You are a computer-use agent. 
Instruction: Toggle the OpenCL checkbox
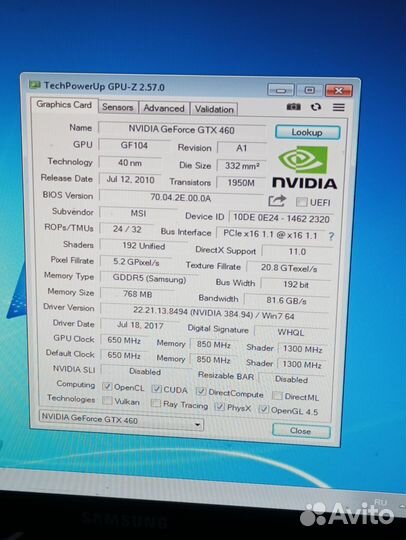pos(107,386)
